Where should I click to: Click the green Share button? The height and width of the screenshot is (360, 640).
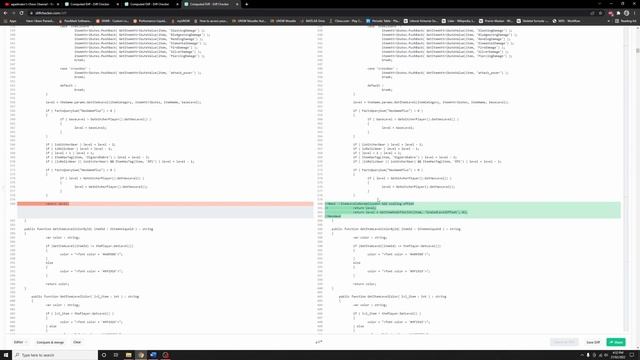click(x=616, y=342)
